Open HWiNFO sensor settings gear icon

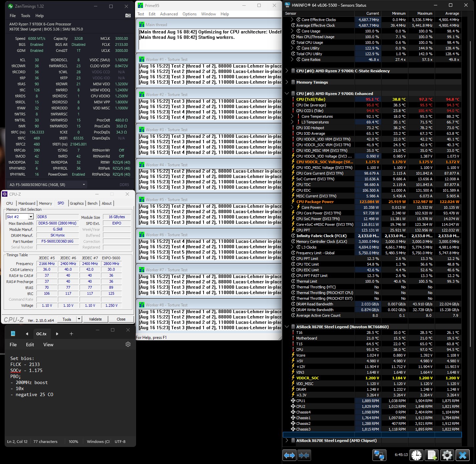click(447, 455)
